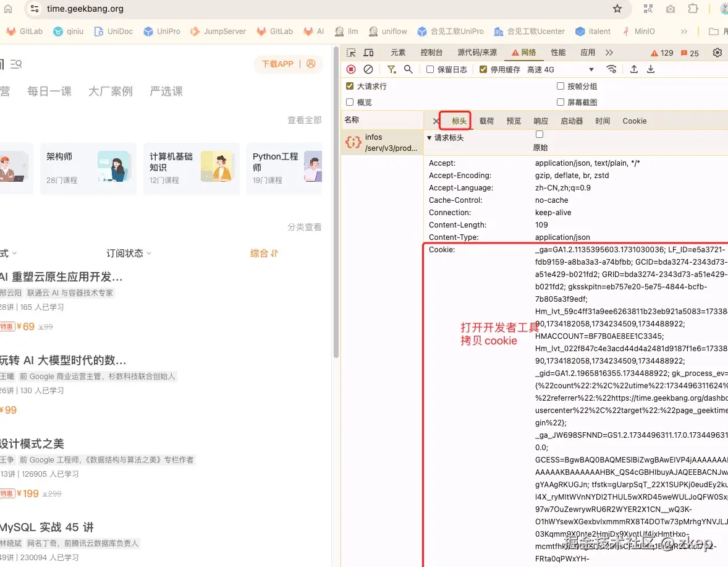The image size is (728, 567).
Task: Enable the 保留日志 checkbox
Action: pos(430,69)
